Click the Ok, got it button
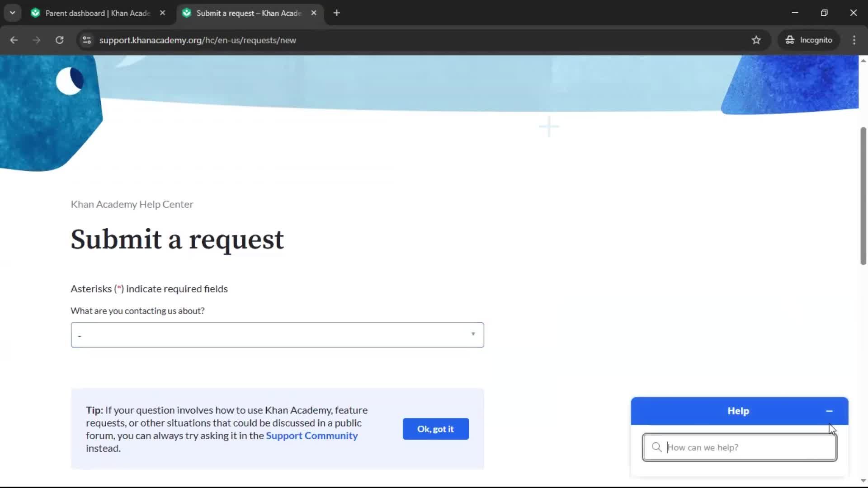The height and width of the screenshot is (488, 868). 435,429
